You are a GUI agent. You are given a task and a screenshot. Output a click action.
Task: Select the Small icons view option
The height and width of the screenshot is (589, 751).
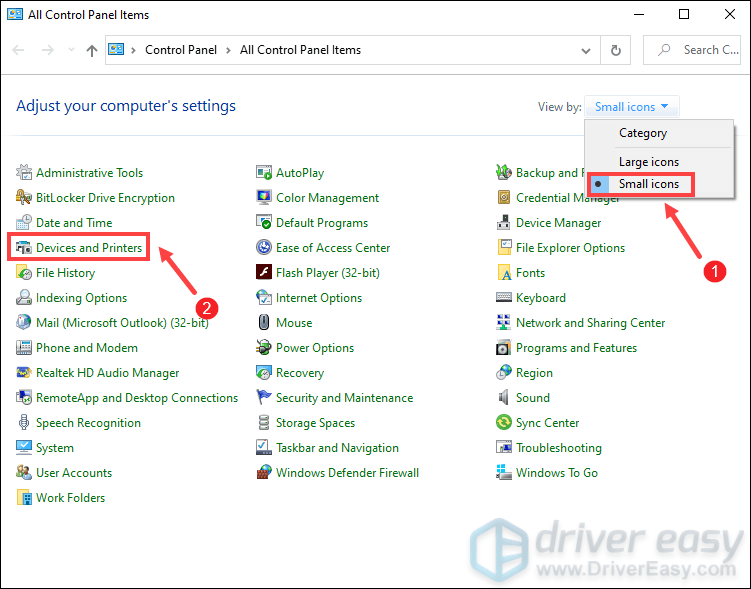coord(648,184)
